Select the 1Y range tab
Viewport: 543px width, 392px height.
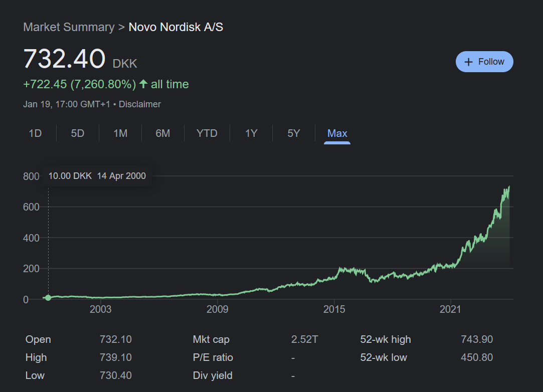[251, 133]
